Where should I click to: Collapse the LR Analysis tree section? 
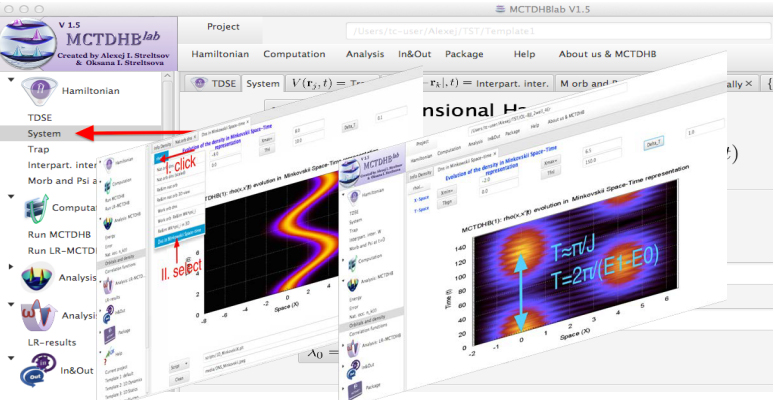[x=11, y=304]
